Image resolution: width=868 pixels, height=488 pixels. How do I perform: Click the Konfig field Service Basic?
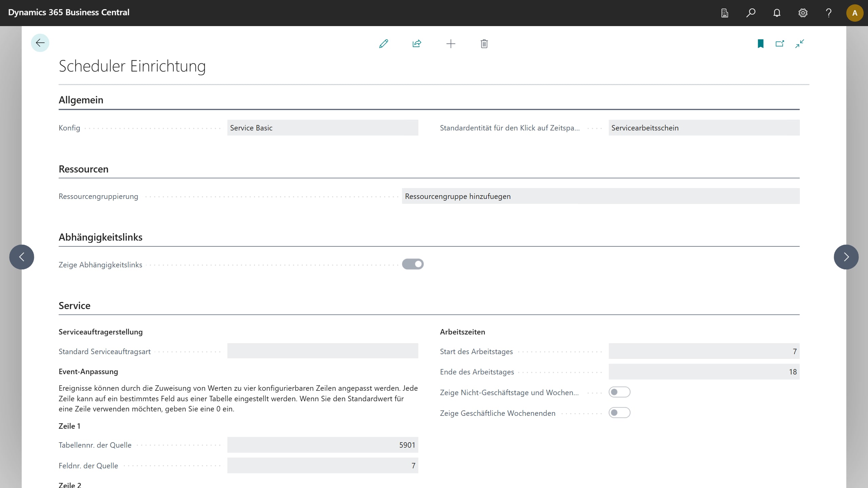click(x=322, y=128)
